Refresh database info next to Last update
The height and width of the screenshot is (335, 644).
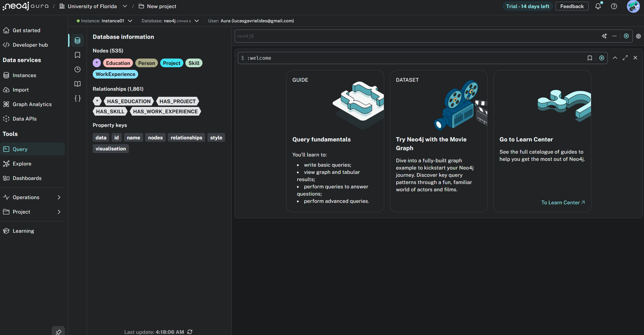coord(190,332)
